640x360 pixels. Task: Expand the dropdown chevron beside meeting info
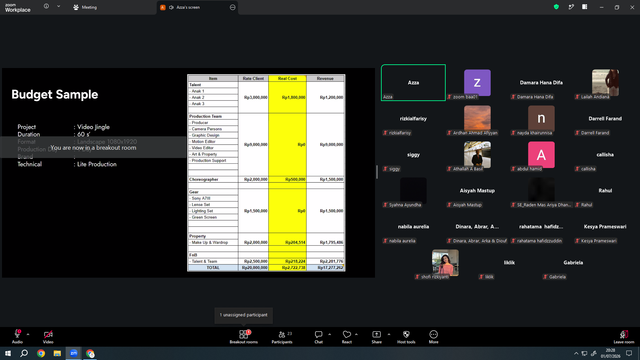[58, 7]
